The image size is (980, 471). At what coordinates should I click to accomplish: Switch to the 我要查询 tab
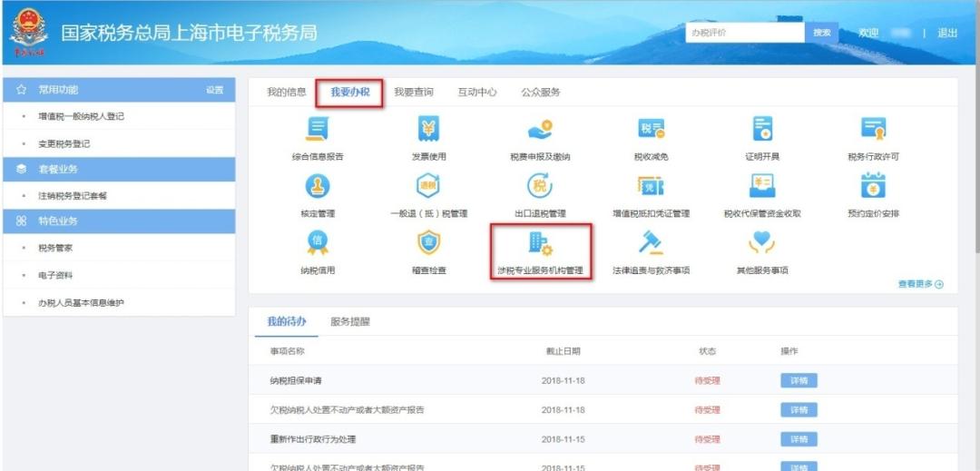(413, 93)
